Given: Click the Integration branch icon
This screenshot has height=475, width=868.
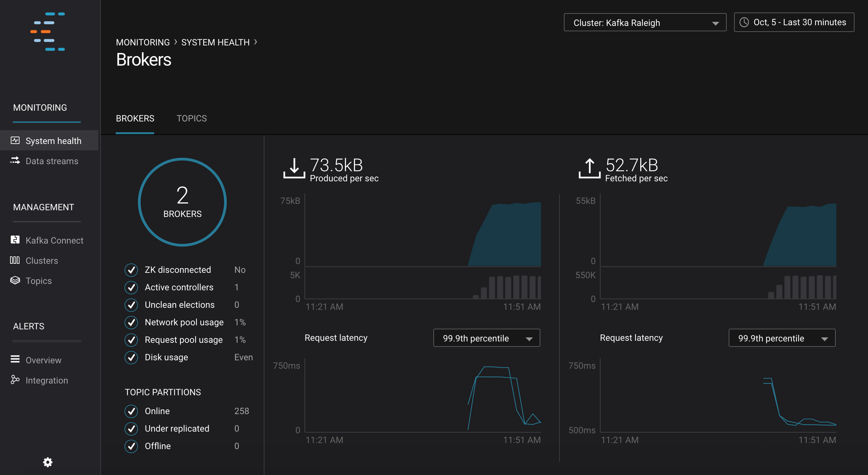Looking at the screenshot, I should [x=15, y=380].
